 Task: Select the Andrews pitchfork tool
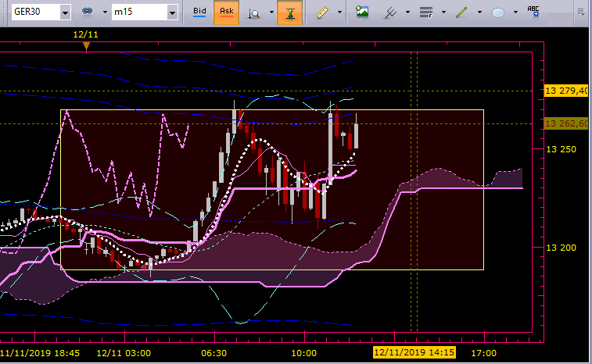(x=390, y=12)
